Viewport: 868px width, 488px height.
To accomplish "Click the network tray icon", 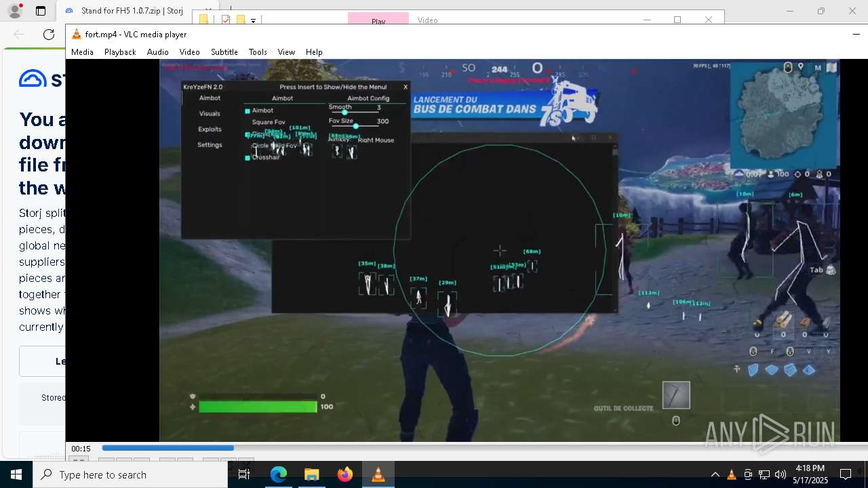I will point(764,474).
